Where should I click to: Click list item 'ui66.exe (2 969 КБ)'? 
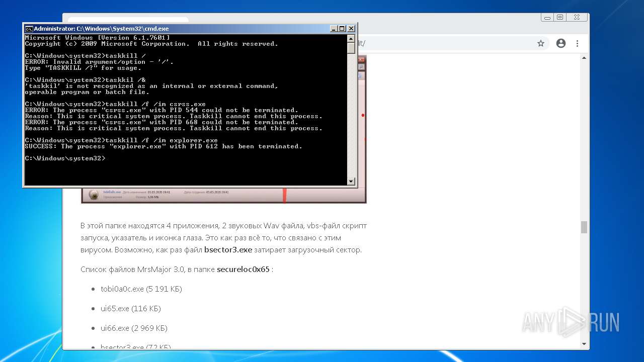click(134, 328)
